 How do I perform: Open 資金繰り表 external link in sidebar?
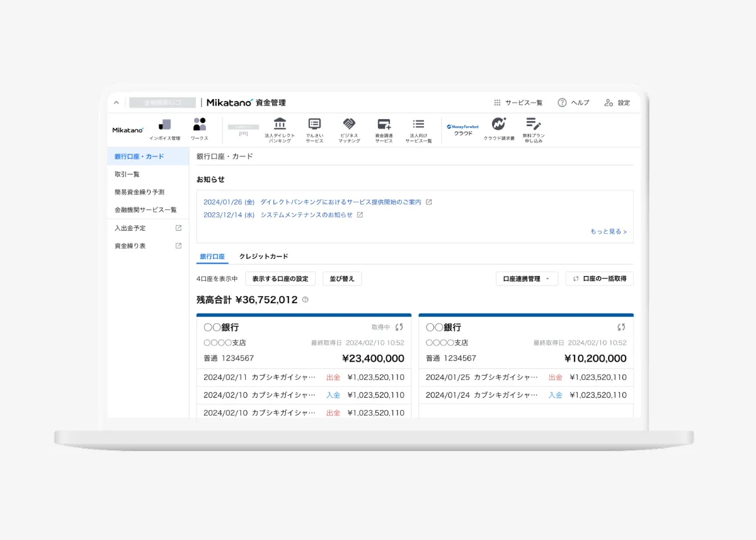click(148, 246)
